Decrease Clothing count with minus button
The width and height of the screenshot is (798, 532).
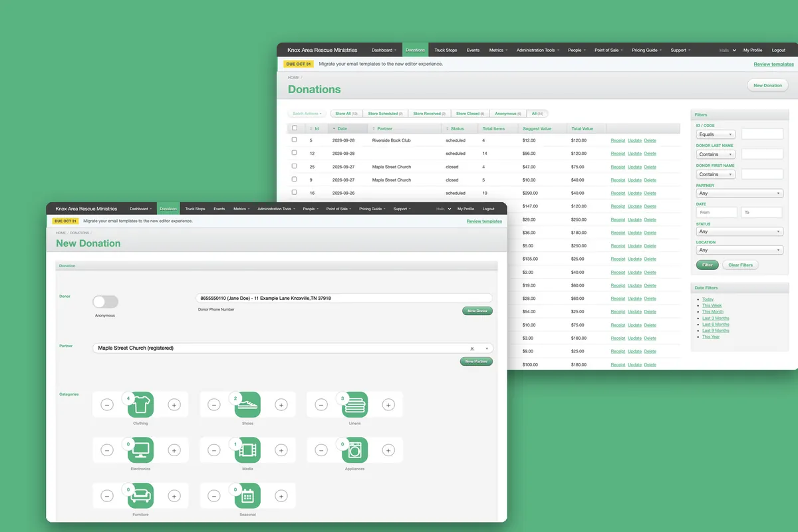(106, 404)
